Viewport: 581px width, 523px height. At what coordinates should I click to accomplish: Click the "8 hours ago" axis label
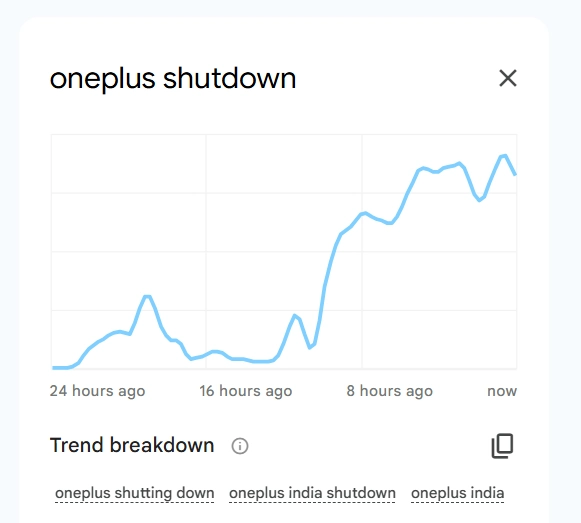click(x=389, y=391)
